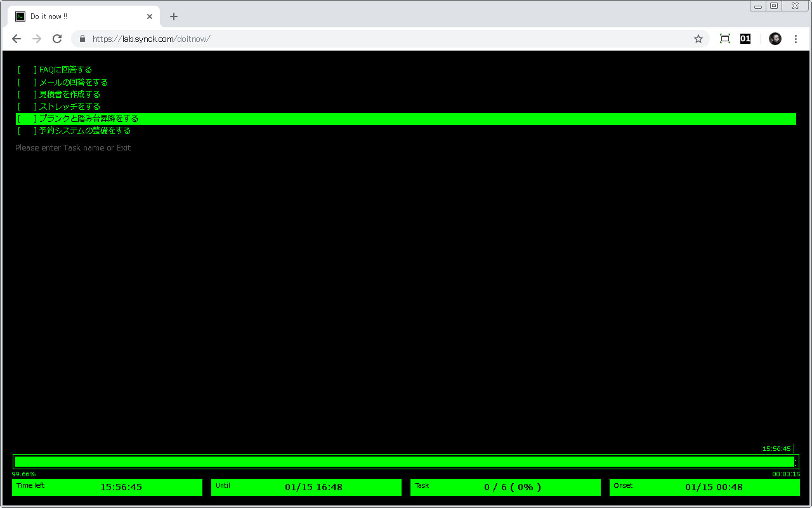Click the 15:56:45 marker above progress bar
The height and width of the screenshot is (508, 812).
pyautogui.click(x=776, y=449)
